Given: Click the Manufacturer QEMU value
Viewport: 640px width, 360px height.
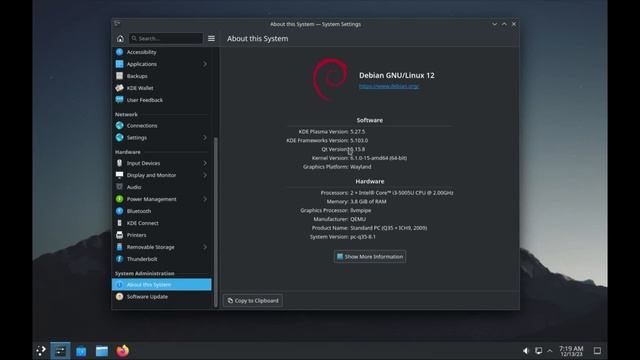Looking at the screenshot, I should tap(358, 219).
